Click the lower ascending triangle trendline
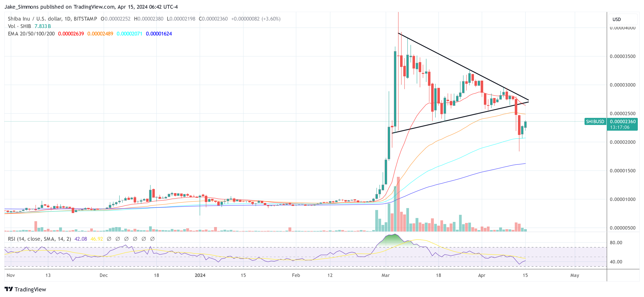 [x=460, y=118]
